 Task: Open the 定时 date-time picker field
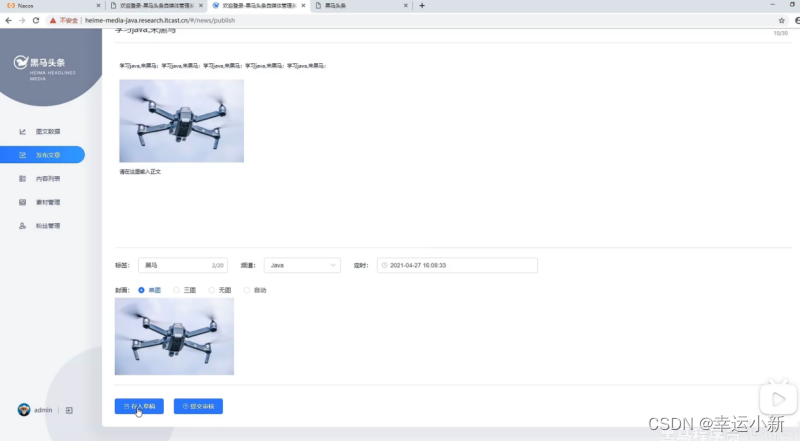[x=457, y=265]
